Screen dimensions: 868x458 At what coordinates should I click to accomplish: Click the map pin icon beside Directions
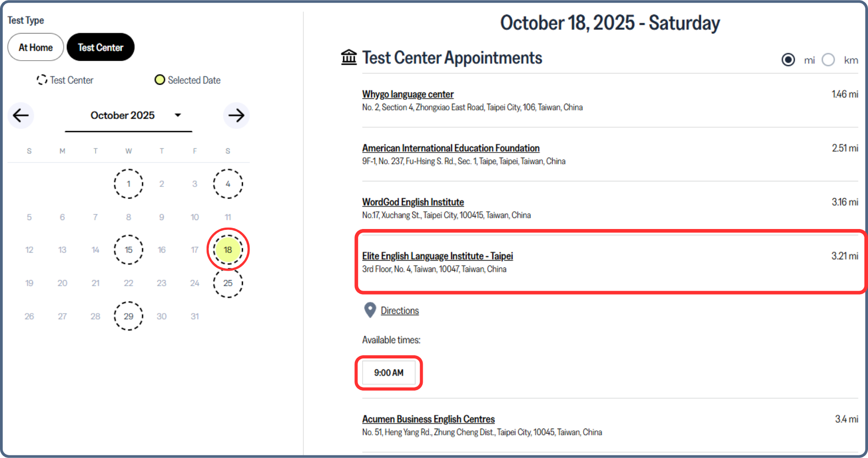(370, 310)
